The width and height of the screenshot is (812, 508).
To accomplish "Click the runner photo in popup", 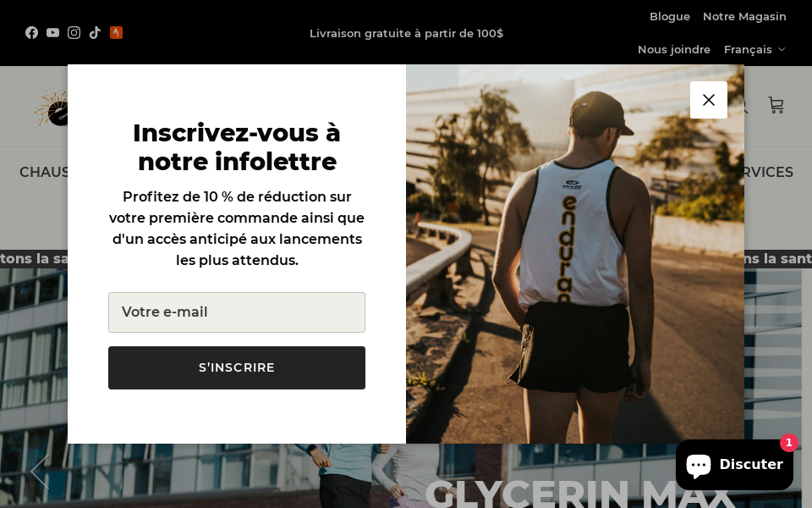I will 575,254.
